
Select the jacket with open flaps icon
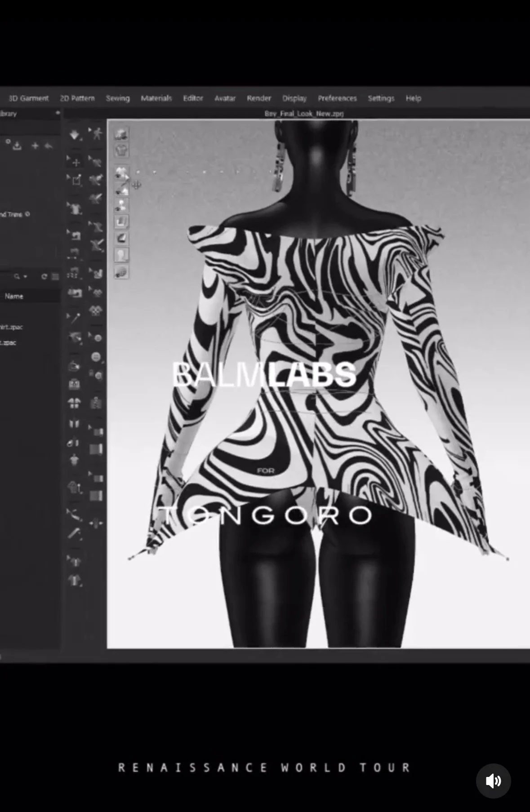[74, 403]
